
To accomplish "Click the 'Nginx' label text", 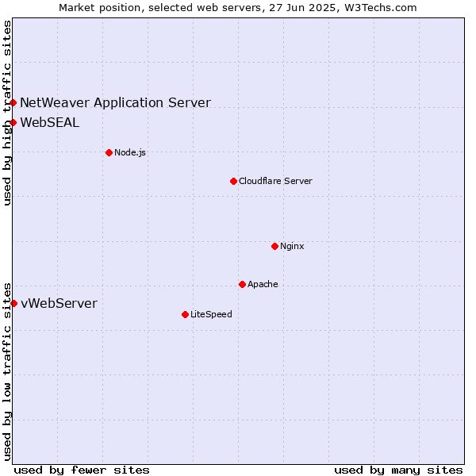I will pos(292,246).
